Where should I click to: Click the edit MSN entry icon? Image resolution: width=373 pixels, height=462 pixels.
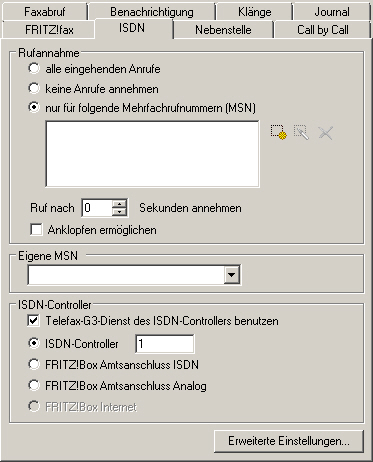(301, 133)
